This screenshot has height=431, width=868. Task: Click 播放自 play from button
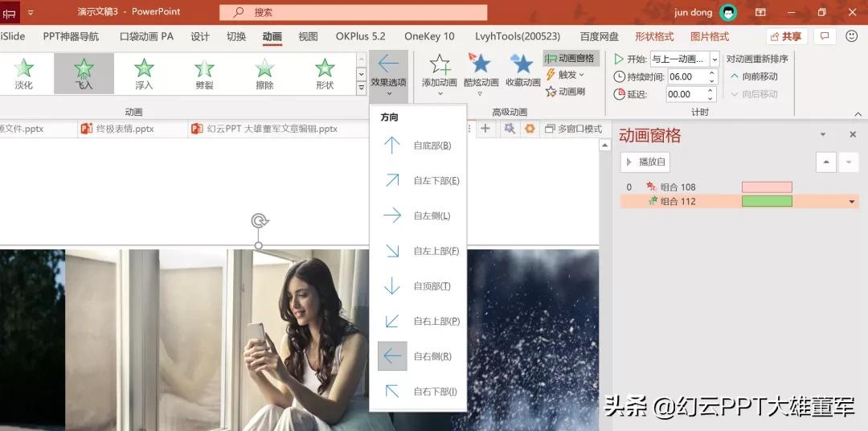[x=645, y=162]
